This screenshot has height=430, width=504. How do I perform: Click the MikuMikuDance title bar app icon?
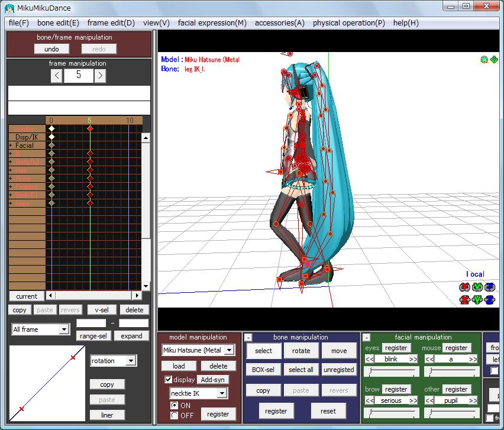point(9,8)
